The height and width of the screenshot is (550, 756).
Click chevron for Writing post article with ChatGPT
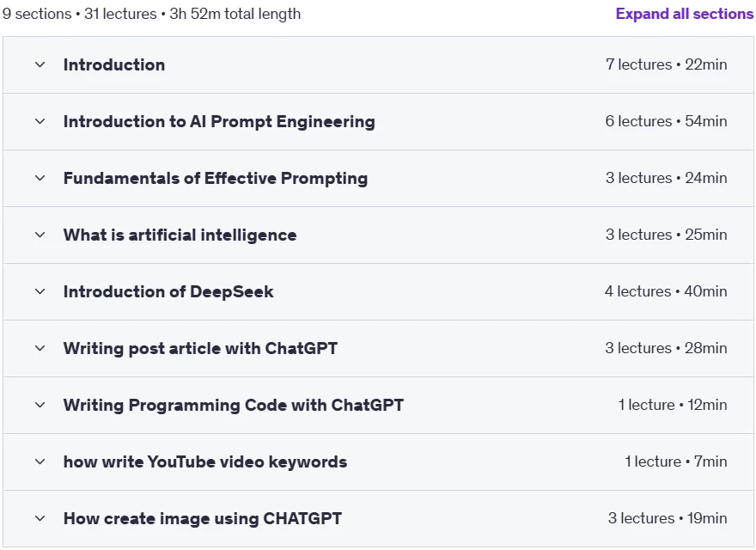point(40,348)
